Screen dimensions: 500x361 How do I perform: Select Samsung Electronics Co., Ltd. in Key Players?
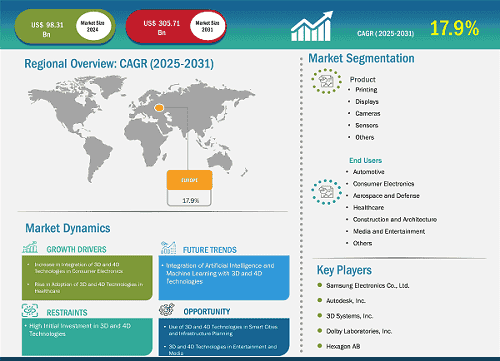click(368, 286)
